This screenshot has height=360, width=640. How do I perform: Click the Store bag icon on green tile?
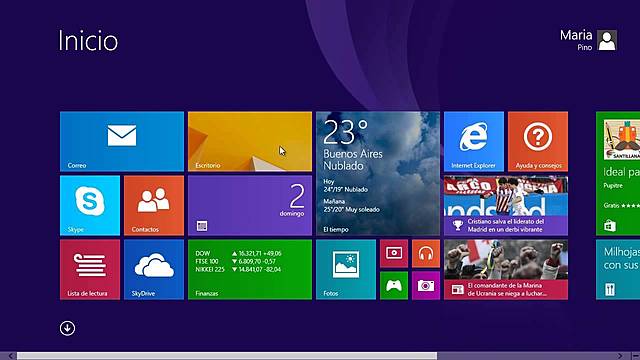tap(610, 226)
